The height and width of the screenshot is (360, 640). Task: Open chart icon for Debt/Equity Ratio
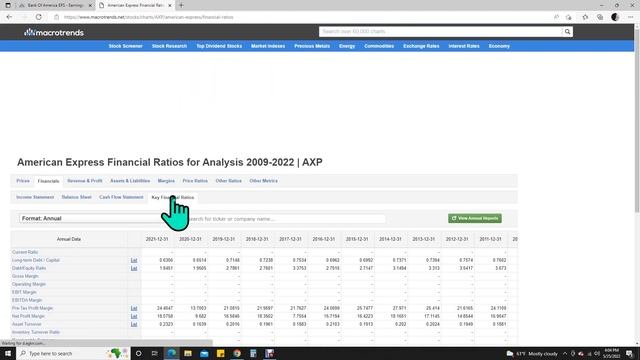(134, 268)
